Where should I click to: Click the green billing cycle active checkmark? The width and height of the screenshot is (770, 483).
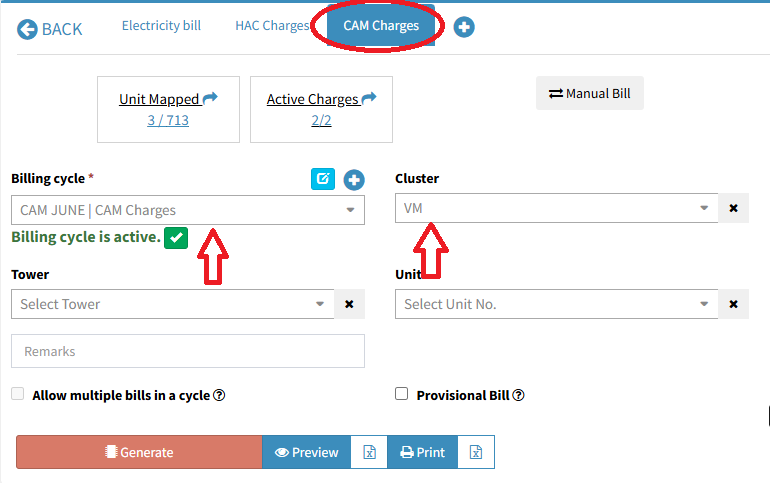tap(176, 238)
